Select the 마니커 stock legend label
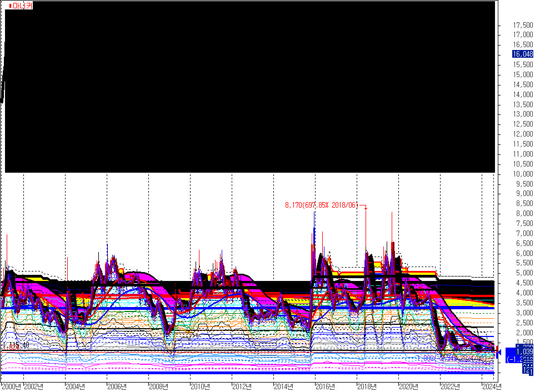Viewport: 535px width, 392px height. coord(23,6)
